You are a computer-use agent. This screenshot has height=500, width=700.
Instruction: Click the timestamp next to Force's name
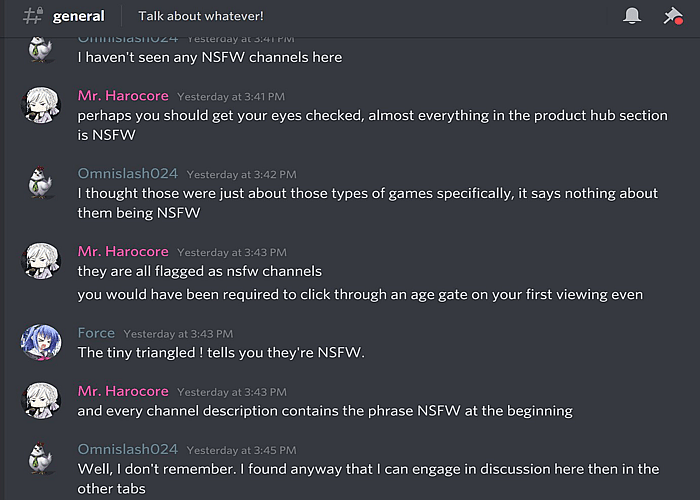click(178, 334)
